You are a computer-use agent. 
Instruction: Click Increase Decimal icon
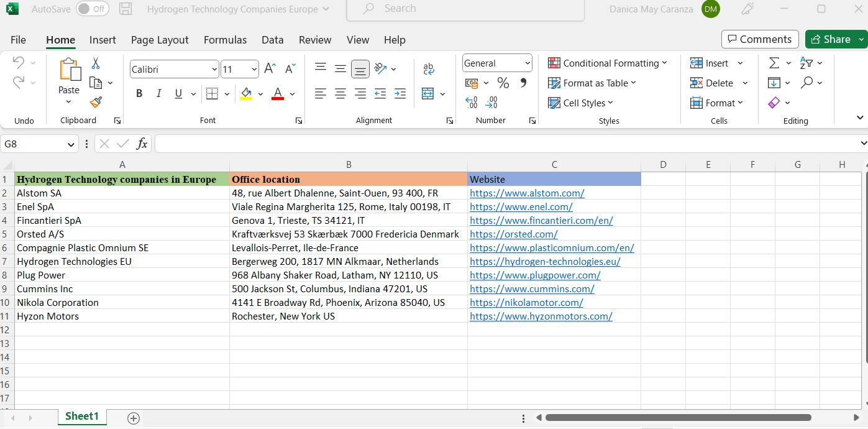click(x=472, y=103)
